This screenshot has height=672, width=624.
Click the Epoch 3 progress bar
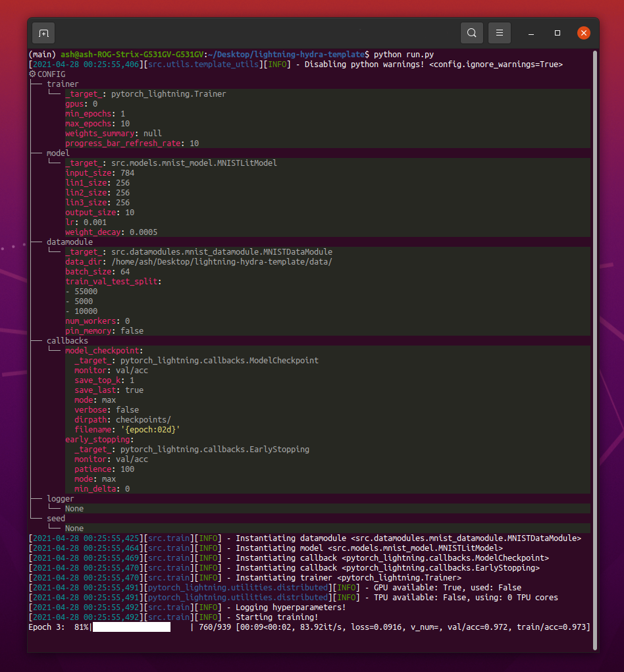[132, 627]
